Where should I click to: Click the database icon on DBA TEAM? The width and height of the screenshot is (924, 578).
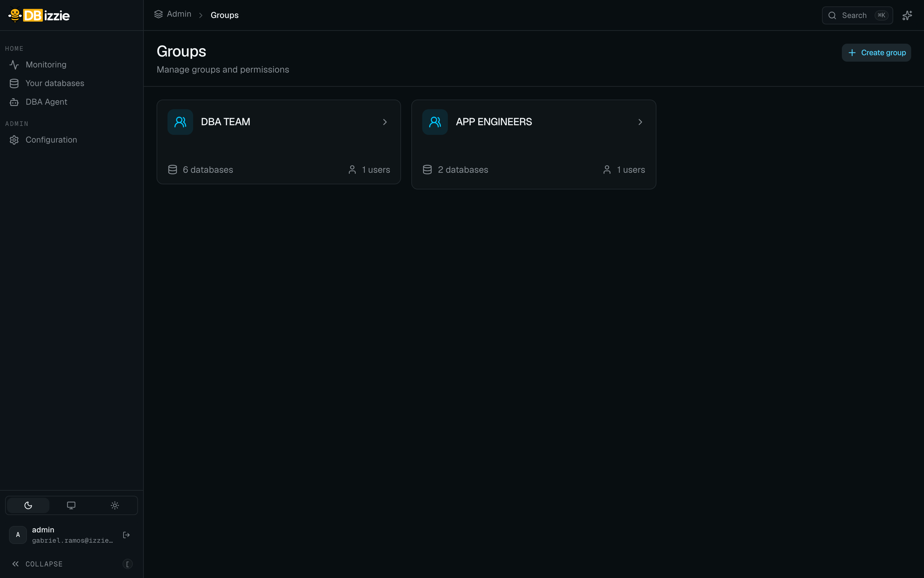point(173,170)
